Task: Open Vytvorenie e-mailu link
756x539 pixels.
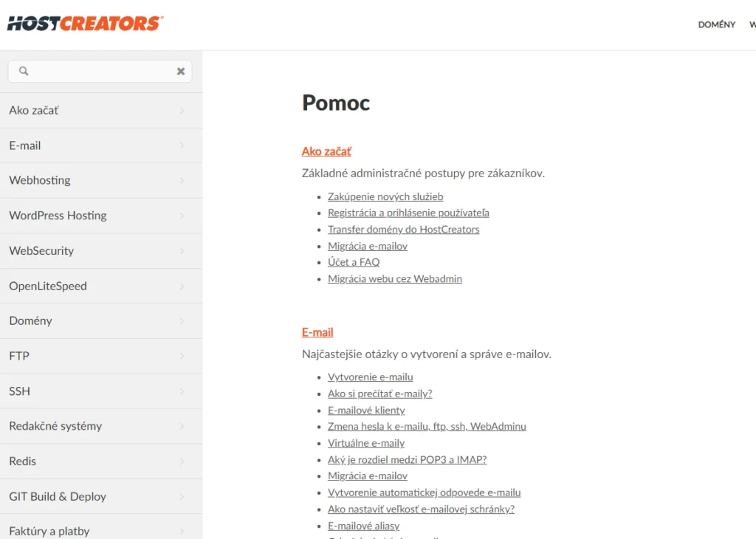Action: pos(371,377)
